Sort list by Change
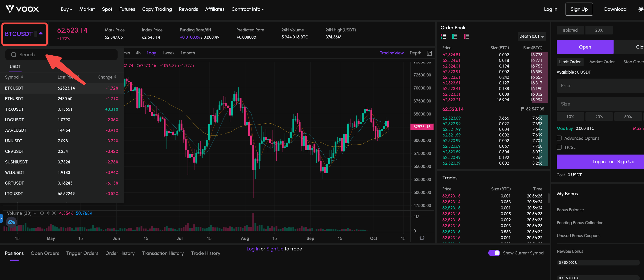644x280 pixels. click(x=107, y=77)
